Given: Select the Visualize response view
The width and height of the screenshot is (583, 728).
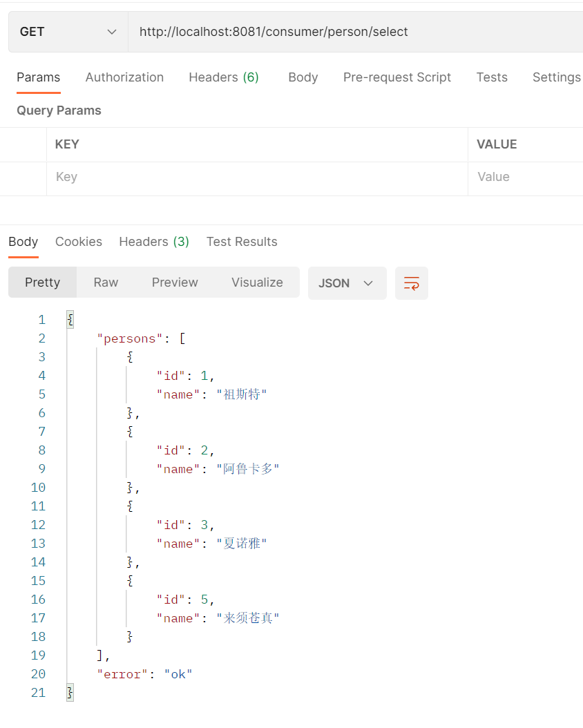Looking at the screenshot, I should pos(257,282).
